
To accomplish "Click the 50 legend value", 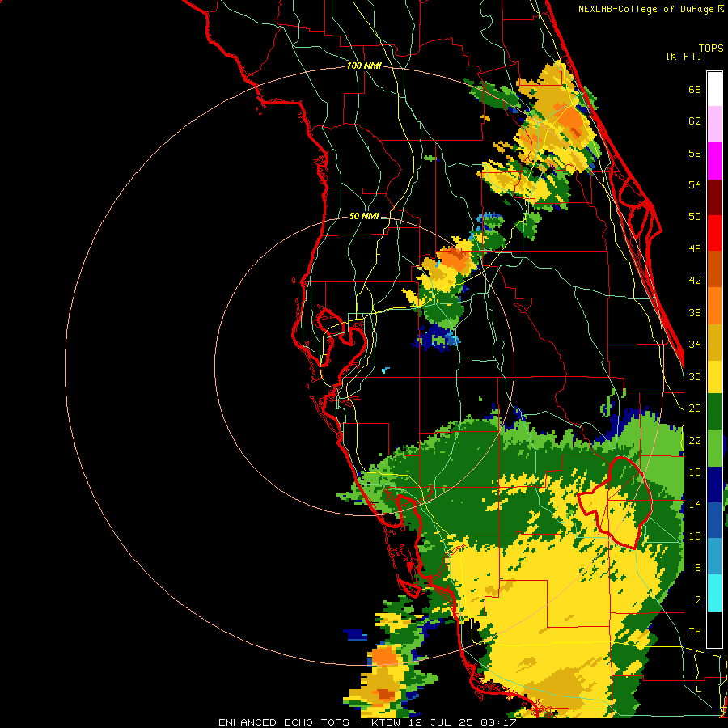I will click(x=695, y=216).
